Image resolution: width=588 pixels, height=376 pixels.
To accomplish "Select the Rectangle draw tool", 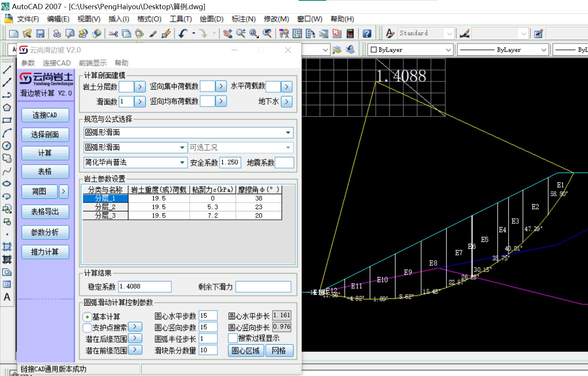I will click(x=7, y=120).
